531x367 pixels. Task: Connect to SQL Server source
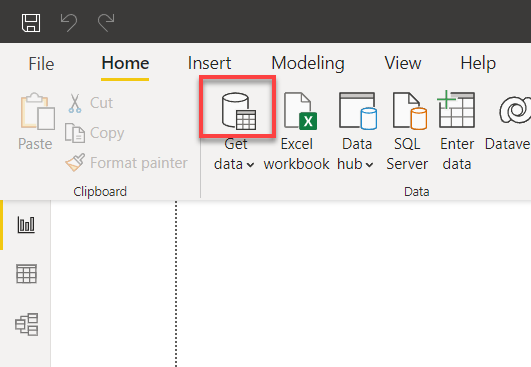(408, 131)
